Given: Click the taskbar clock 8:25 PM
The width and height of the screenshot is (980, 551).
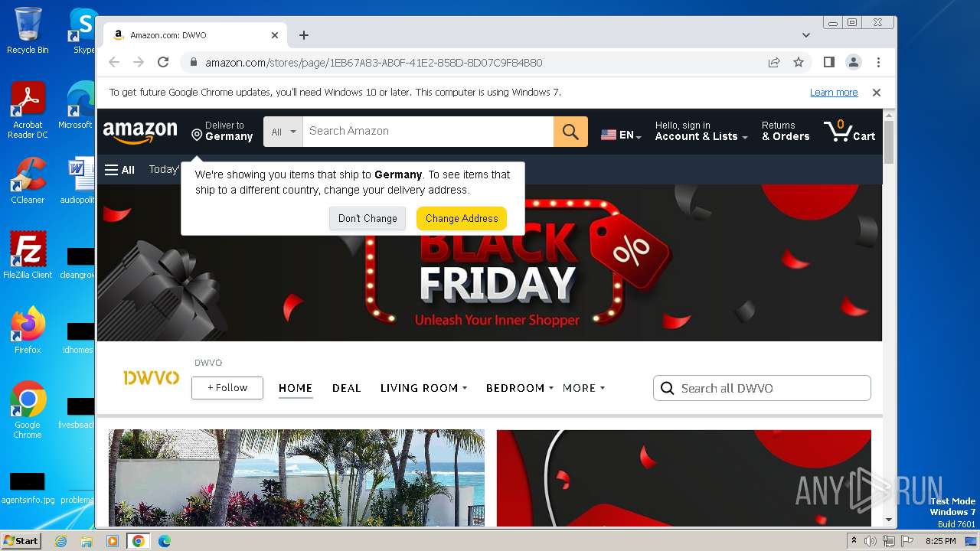Looking at the screenshot, I should 940,541.
